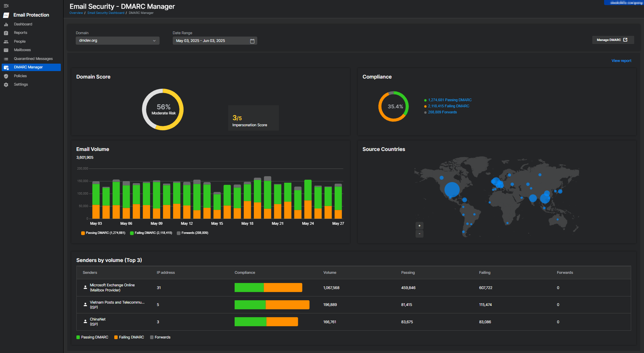The width and height of the screenshot is (644, 353).
Task: Click the People group icon
Action: coord(6,42)
